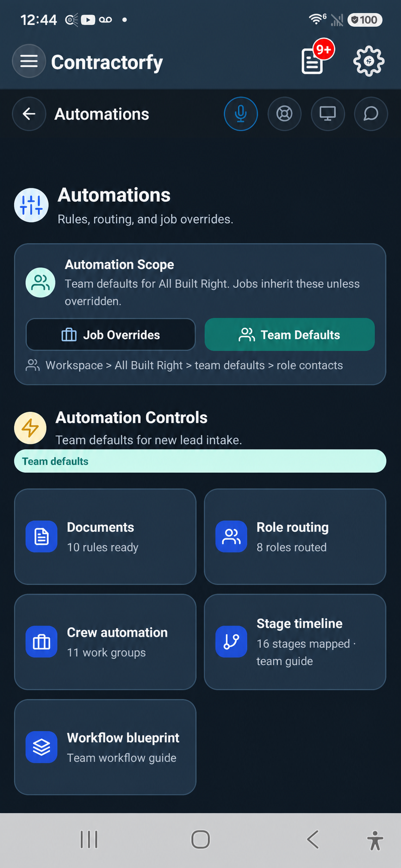Switch scope to Team Defaults

[x=289, y=335]
